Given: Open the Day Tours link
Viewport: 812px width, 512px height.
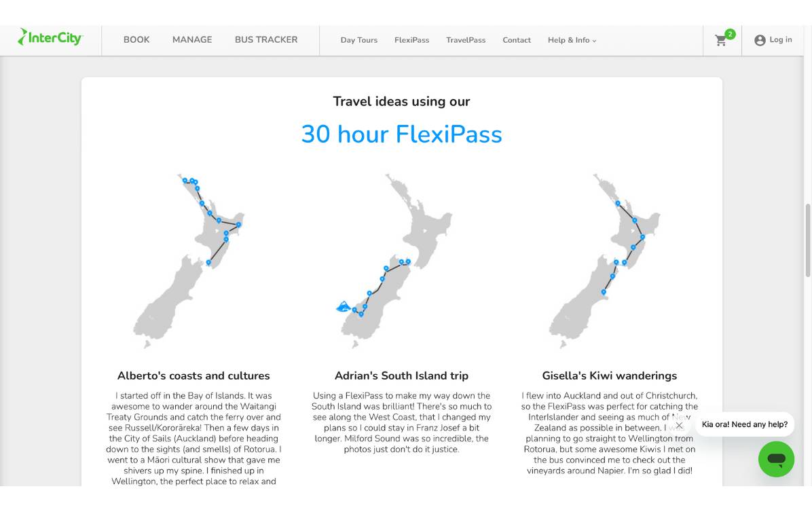Looking at the screenshot, I should pyautogui.click(x=359, y=40).
